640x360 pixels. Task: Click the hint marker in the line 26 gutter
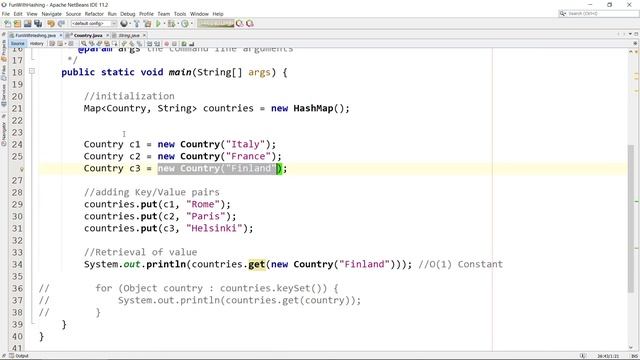[22, 169]
